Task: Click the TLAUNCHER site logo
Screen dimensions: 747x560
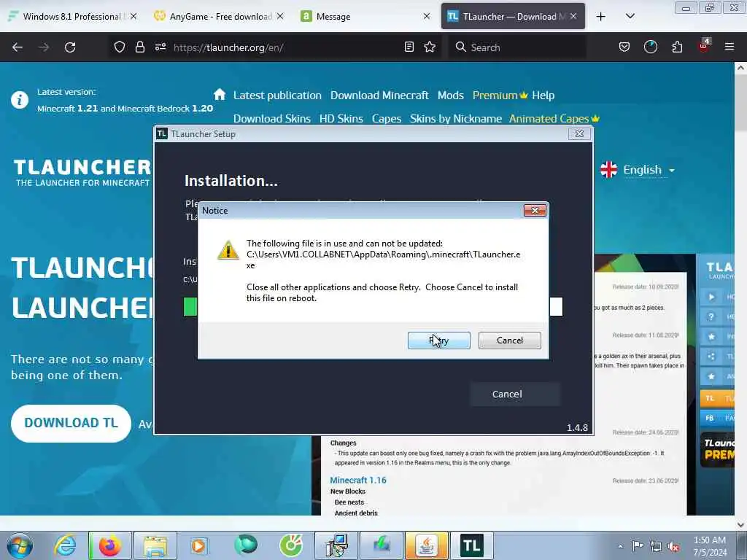Action: pyautogui.click(x=82, y=172)
